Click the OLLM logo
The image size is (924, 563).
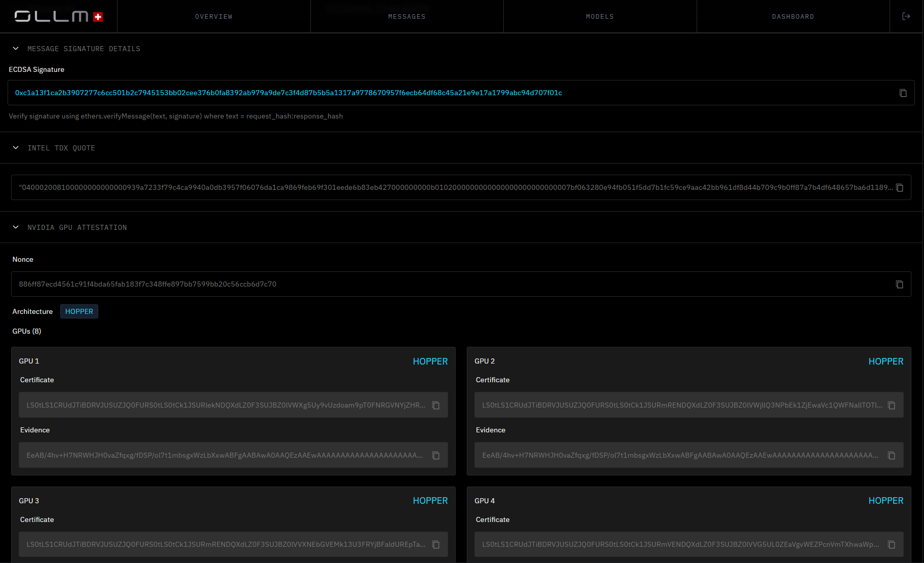click(58, 17)
